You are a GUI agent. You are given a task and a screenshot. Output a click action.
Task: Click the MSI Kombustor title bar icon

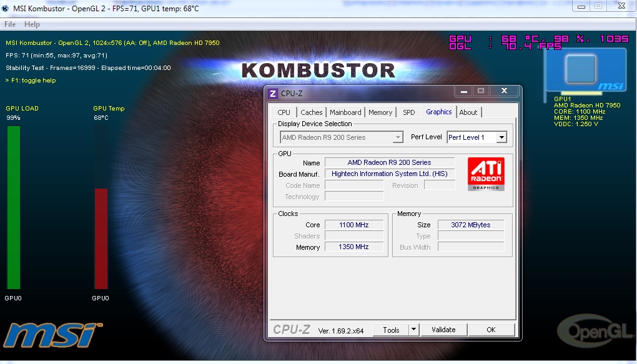(x=5, y=8)
